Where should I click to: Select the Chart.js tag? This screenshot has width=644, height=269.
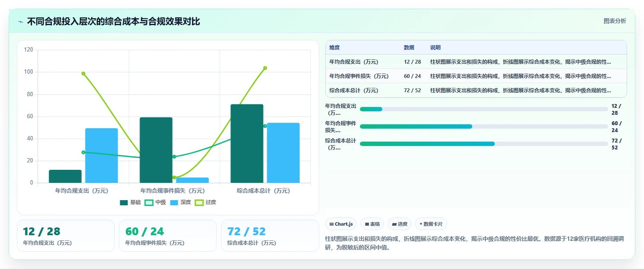coord(341,224)
